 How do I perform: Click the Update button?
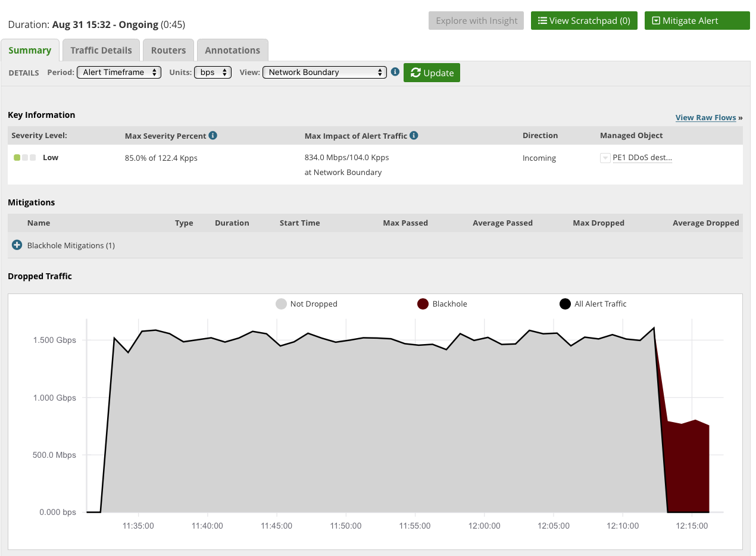(432, 73)
